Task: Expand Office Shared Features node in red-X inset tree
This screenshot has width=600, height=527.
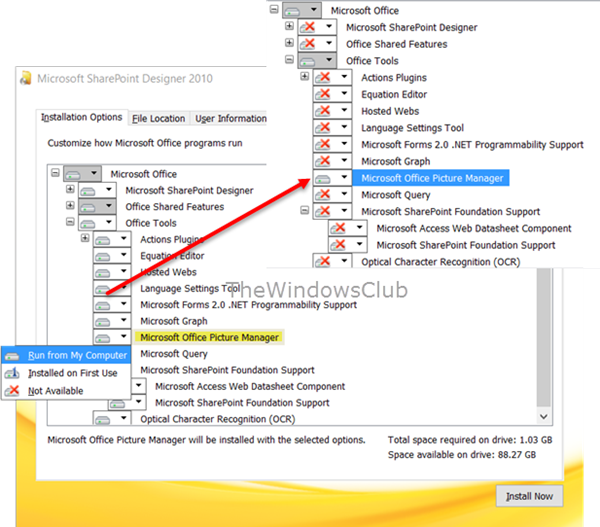Action: 289,42
